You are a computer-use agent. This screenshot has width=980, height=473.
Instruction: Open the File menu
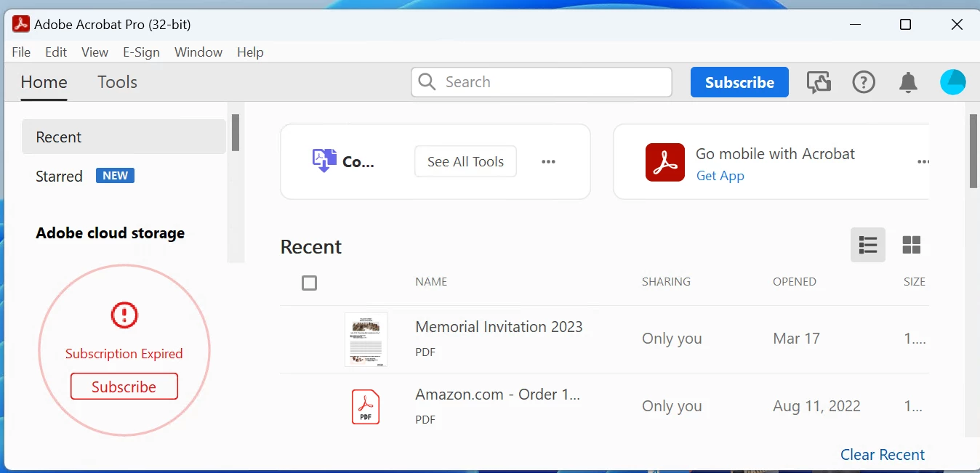tap(21, 52)
